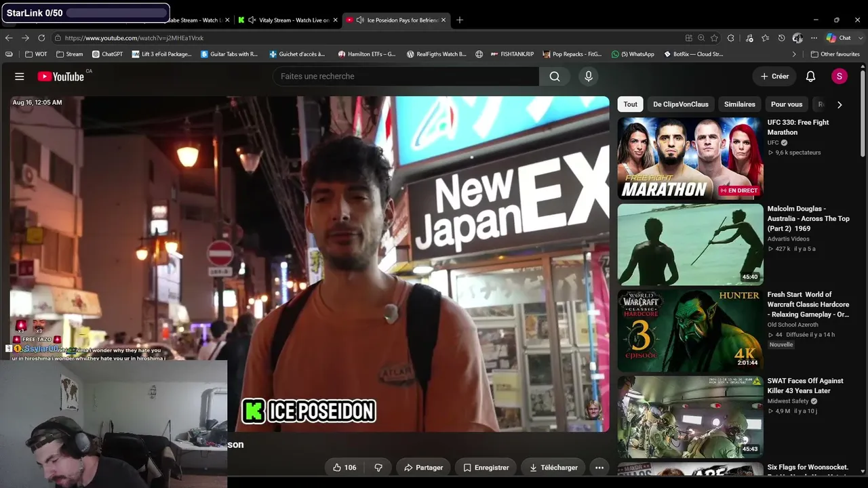Go back to the previous page
868x488 pixels.
pyautogui.click(x=9, y=38)
